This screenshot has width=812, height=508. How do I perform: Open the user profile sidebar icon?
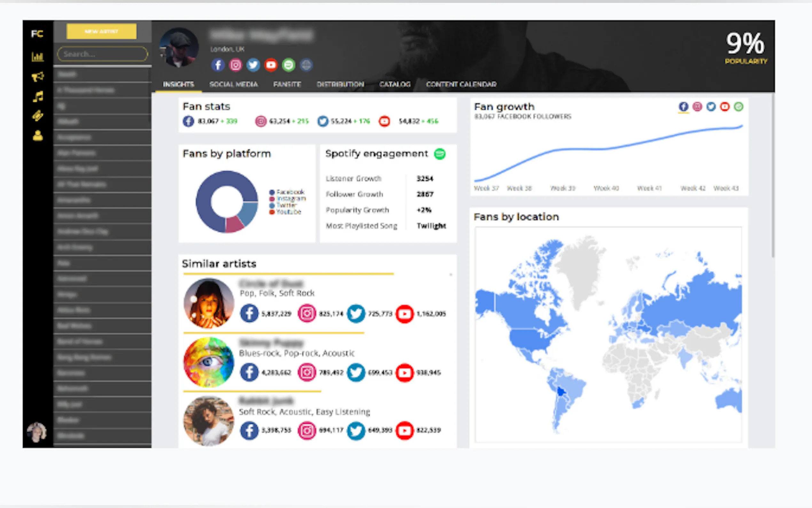coord(38,136)
